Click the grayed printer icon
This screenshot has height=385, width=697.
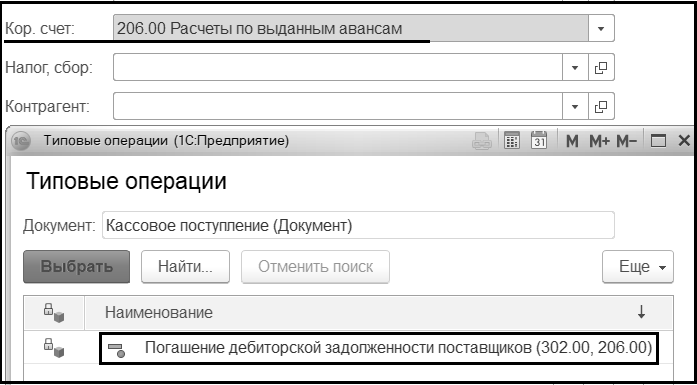[x=482, y=141]
